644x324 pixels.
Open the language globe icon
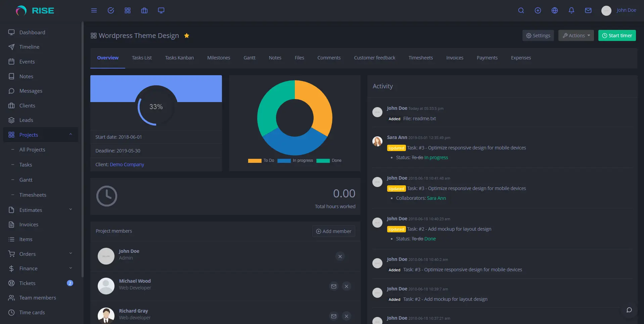554,10
